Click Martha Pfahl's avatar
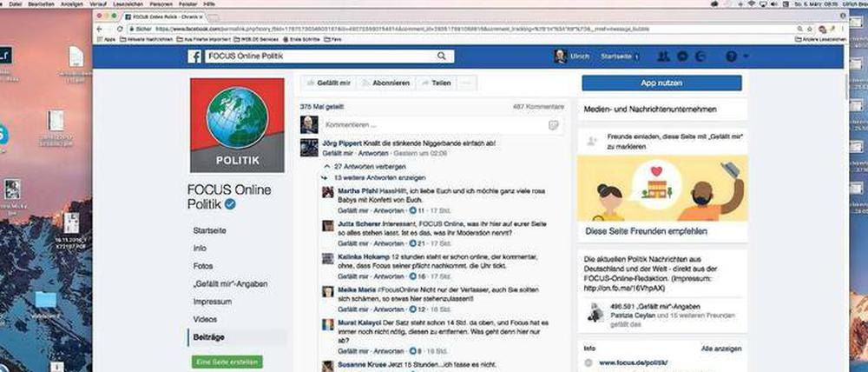This screenshot has width=868, height=372. pos(328,192)
